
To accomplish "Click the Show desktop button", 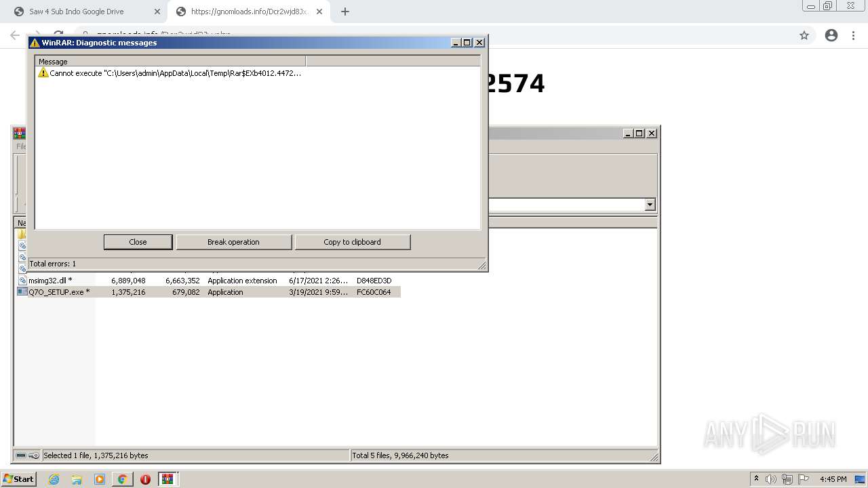I will [x=860, y=479].
